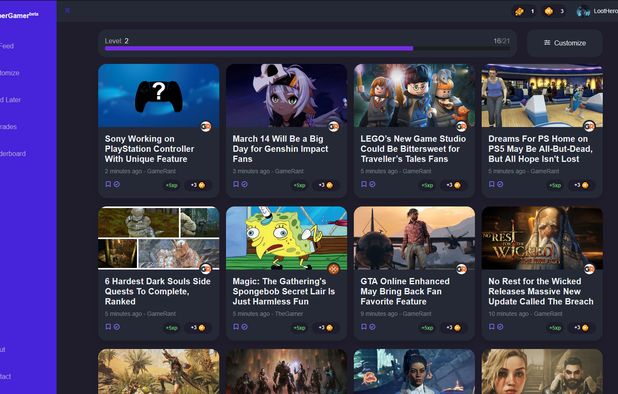The width and height of the screenshot is (618, 394).
Task: Click the Dark Souls collage thumbnail
Action: 159,238
